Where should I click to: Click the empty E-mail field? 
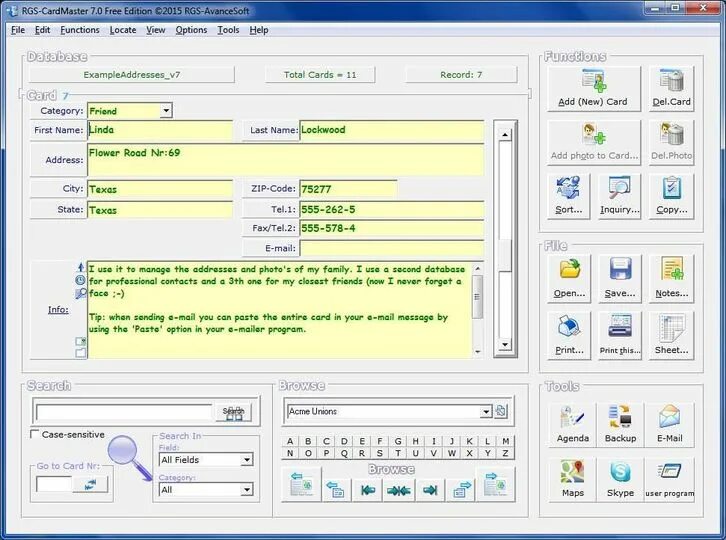[x=392, y=248]
